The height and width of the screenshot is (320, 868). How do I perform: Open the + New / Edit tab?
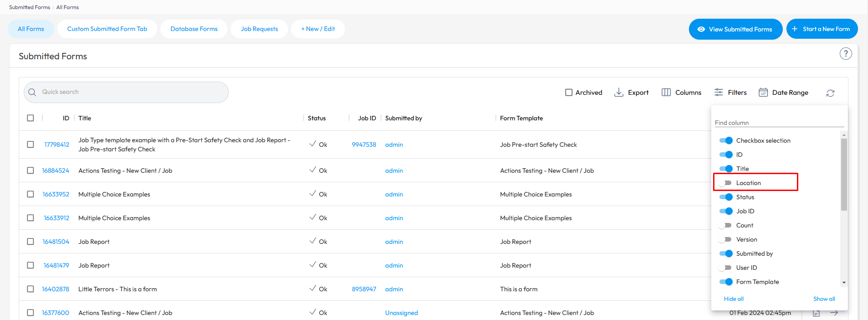click(318, 29)
